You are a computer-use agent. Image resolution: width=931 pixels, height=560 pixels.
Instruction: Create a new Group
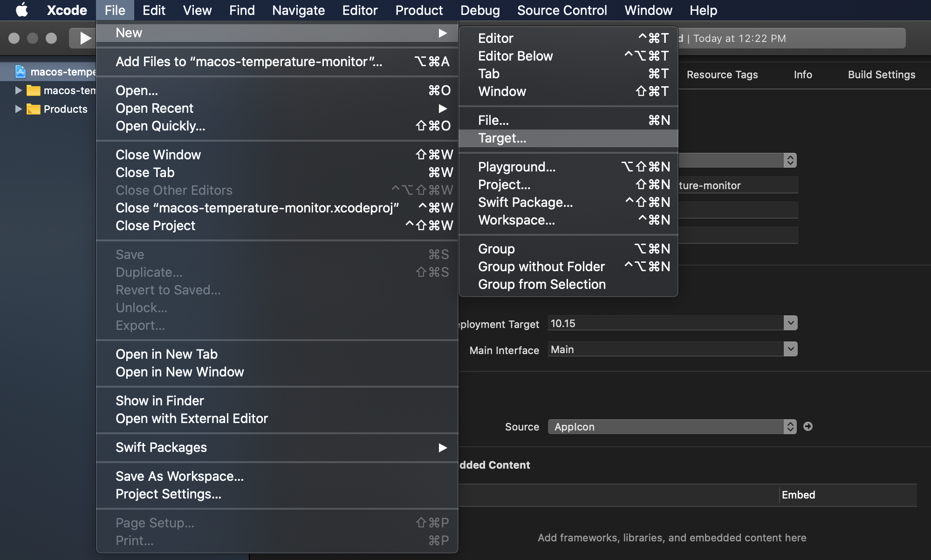coord(568,249)
